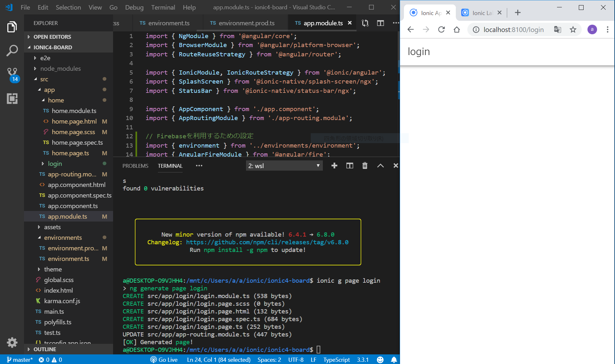Maximize terminal panel with chevron up
The height and width of the screenshot is (364, 615).
pos(380,166)
